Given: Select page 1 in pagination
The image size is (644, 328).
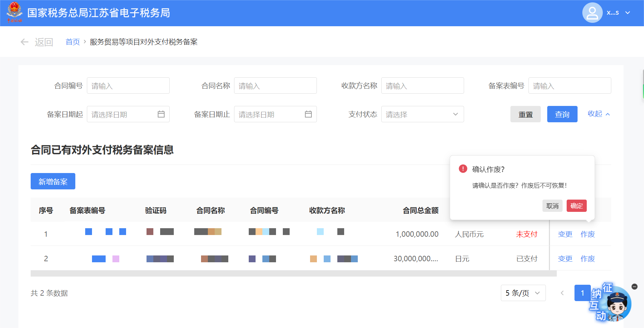Looking at the screenshot, I should pos(582,293).
